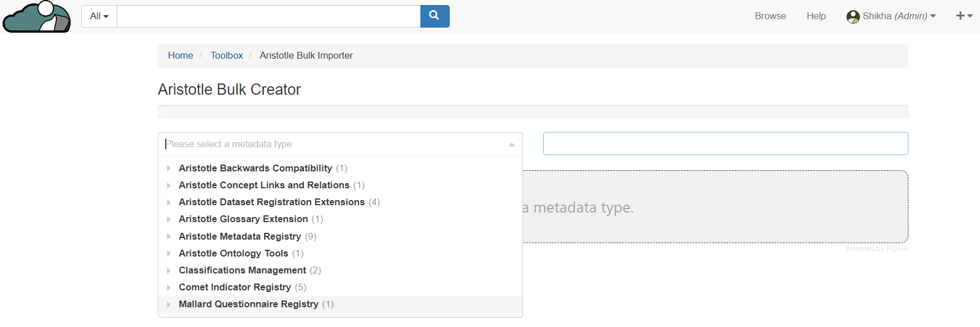
Task: Click the cloud logo home icon
Action: point(37,17)
